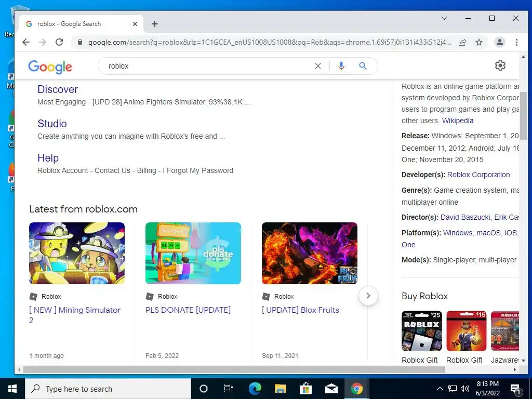Show next carousel items arrow
The width and height of the screenshot is (532, 399).
[368, 296]
